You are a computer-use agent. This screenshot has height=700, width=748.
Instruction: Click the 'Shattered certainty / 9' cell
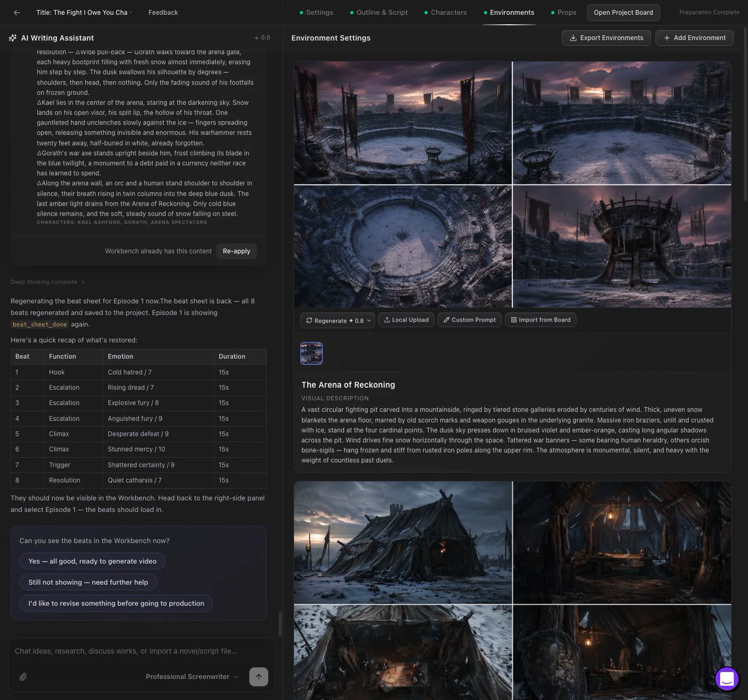point(158,465)
